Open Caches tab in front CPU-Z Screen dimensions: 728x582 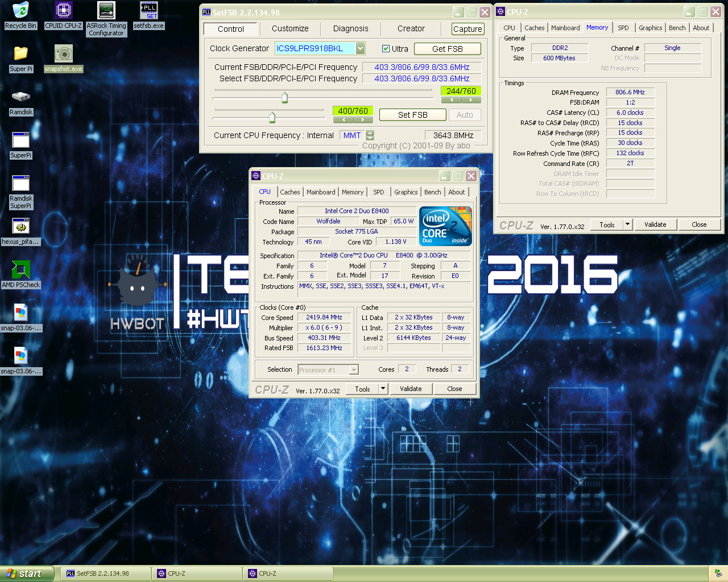click(x=290, y=192)
